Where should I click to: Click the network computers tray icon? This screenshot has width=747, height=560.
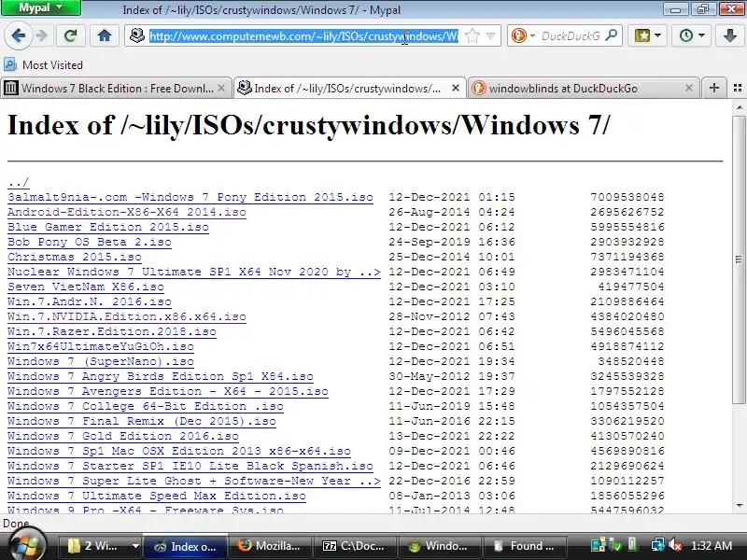coord(658,545)
